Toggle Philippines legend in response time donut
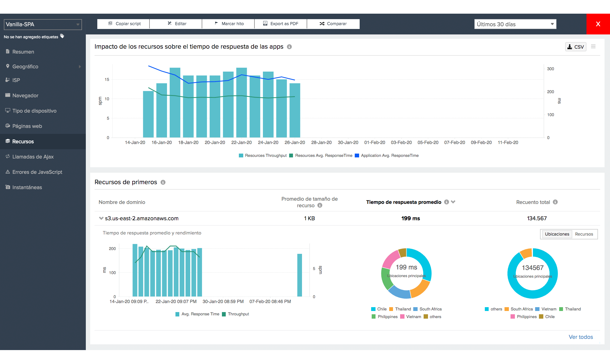Screen dimensions: 610x364 click(385, 317)
